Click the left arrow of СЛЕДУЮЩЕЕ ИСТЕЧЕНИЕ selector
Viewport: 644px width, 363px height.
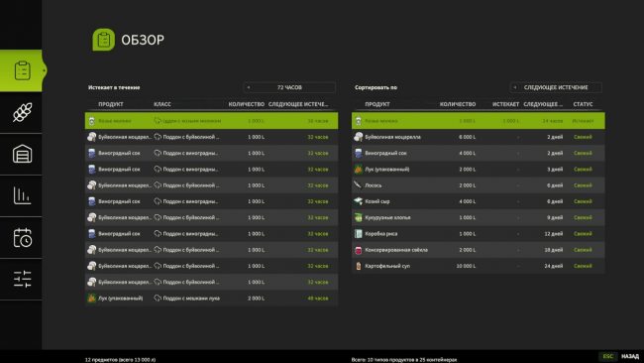point(514,87)
